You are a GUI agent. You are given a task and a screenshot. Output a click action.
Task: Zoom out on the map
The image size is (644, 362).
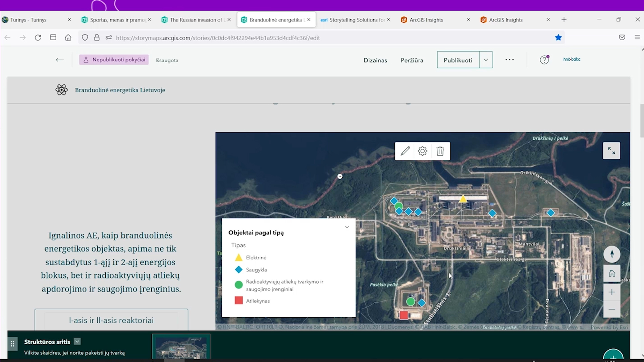click(612, 309)
